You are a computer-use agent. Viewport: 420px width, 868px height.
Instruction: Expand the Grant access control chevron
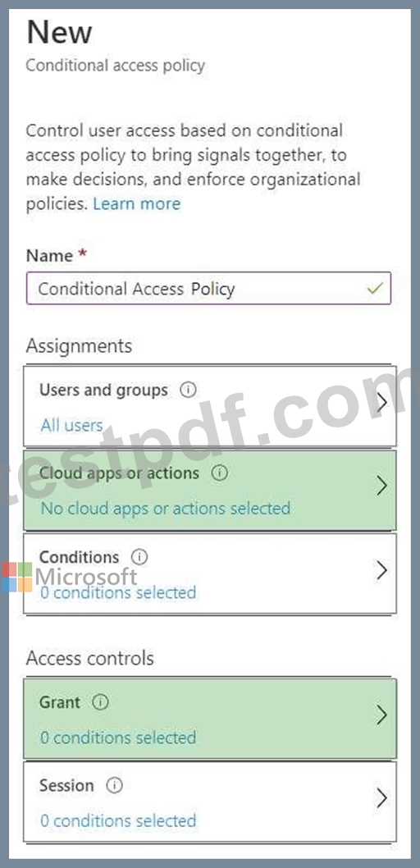click(381, 715)
